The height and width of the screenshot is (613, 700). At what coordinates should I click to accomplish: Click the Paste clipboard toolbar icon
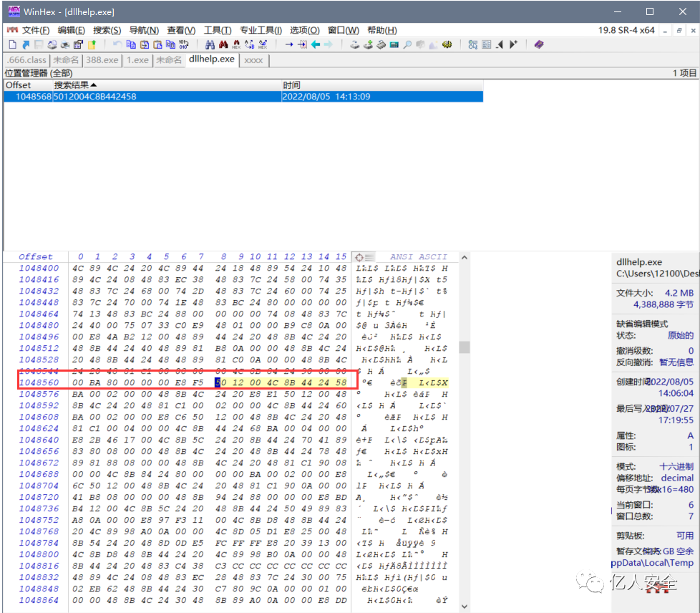click(157, 44)
